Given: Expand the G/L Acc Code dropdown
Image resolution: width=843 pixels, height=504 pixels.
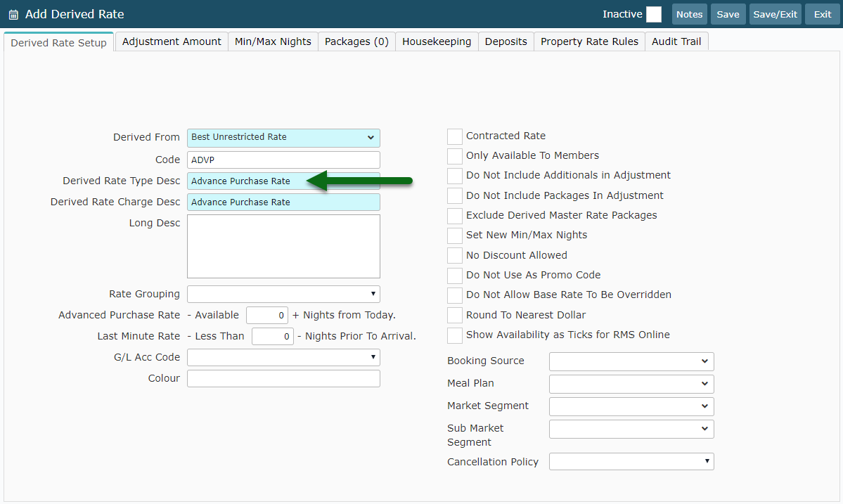Looking at the screenshot, I should pos(283,357).
